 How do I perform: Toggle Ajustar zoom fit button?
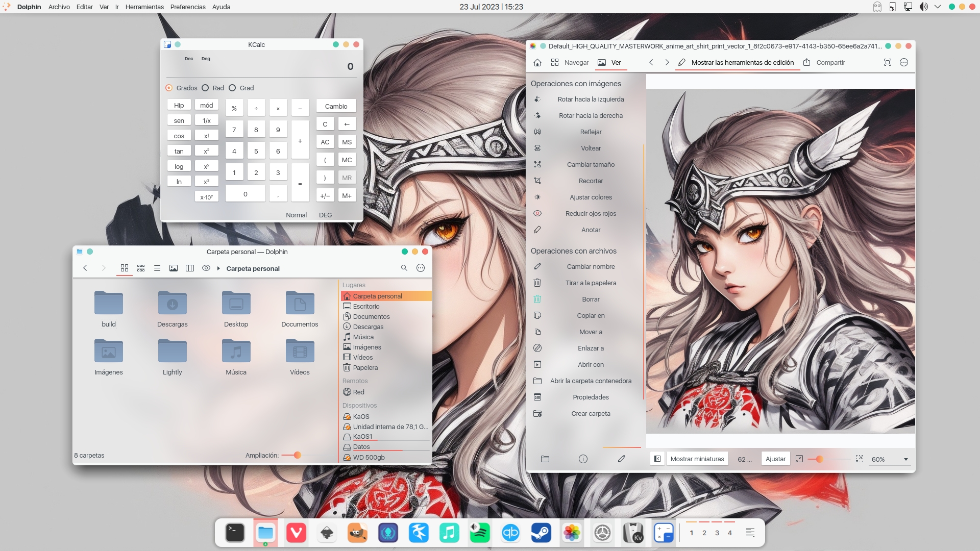[775, 459]
